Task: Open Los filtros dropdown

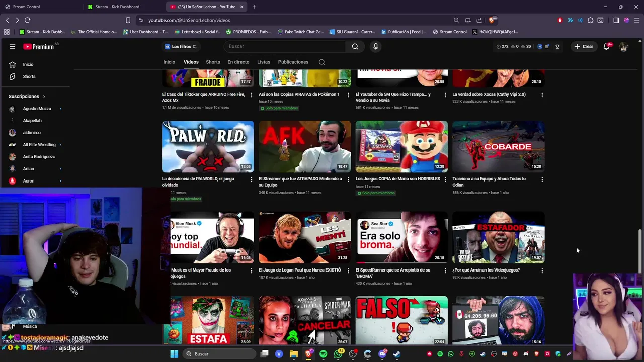Action: pos(181,46)
